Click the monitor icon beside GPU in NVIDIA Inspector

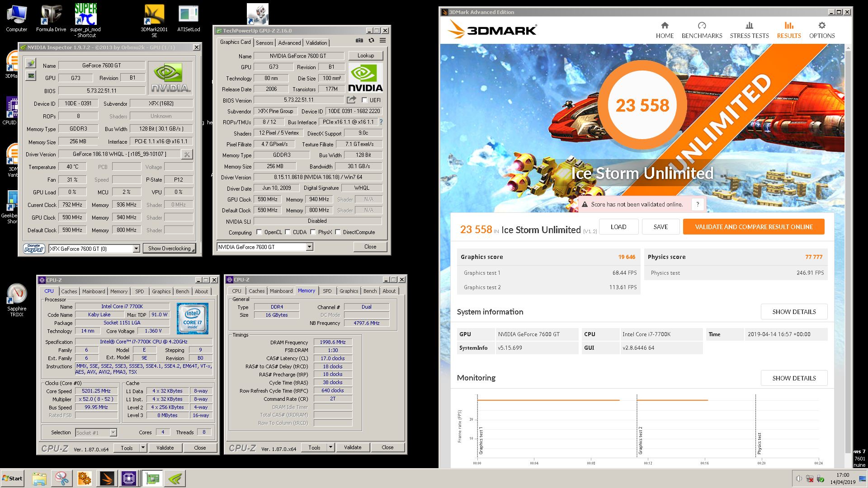click(x=31, y=75)
